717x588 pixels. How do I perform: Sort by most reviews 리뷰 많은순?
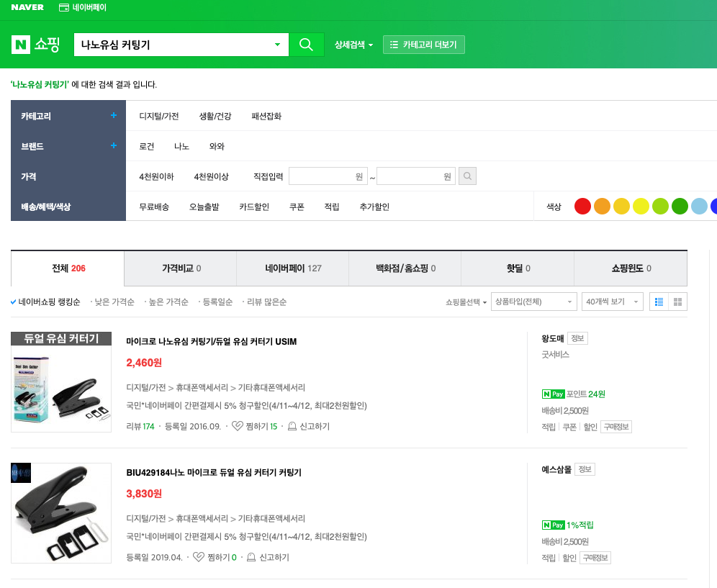click(x=266, y=302)
